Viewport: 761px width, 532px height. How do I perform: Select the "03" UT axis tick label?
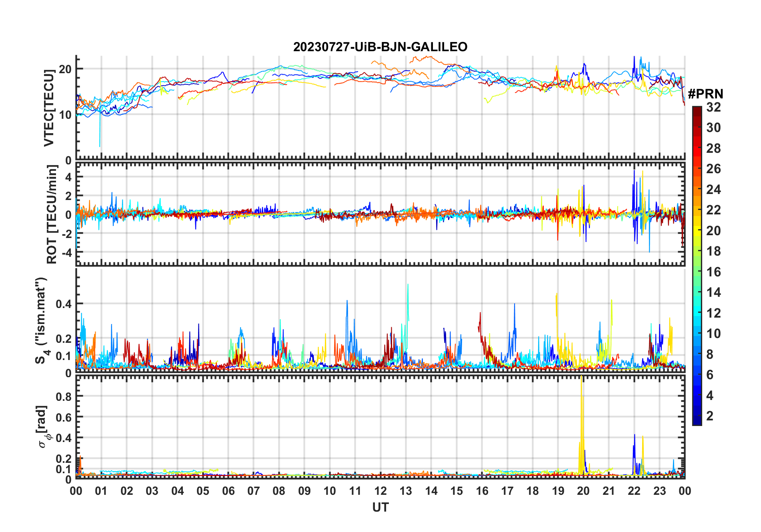coord(152,491)
